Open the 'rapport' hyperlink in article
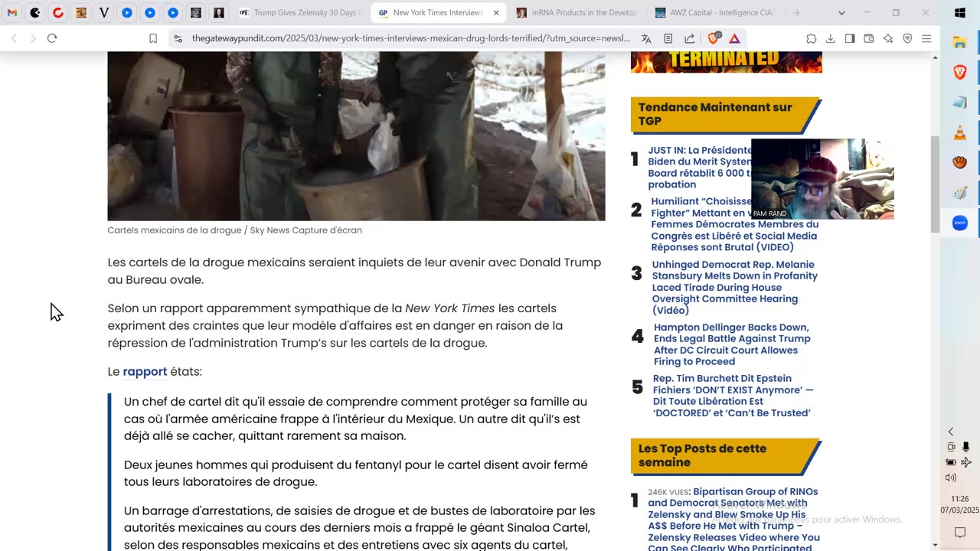This screenshot has width=980, height=551. (x=145, y=372)
